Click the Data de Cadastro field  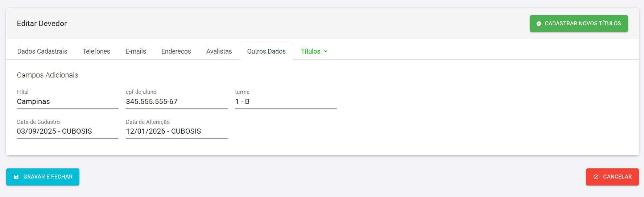pos(68,131)
